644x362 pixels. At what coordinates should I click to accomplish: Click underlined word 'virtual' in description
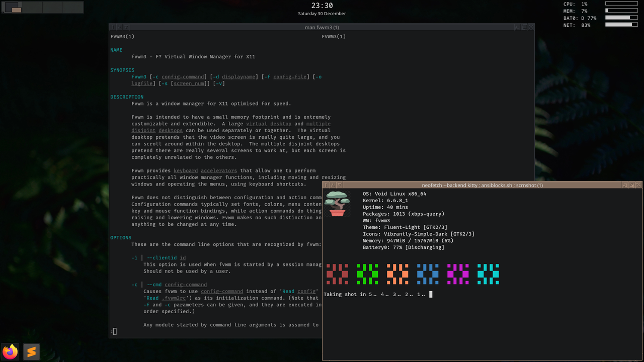[257, 124]
